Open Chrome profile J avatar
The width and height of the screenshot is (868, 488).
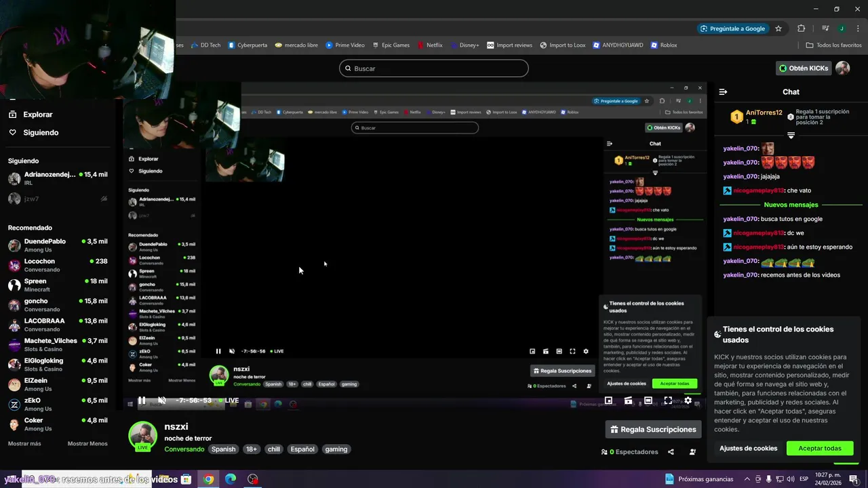pyautogui.click(x=842, y=28)
